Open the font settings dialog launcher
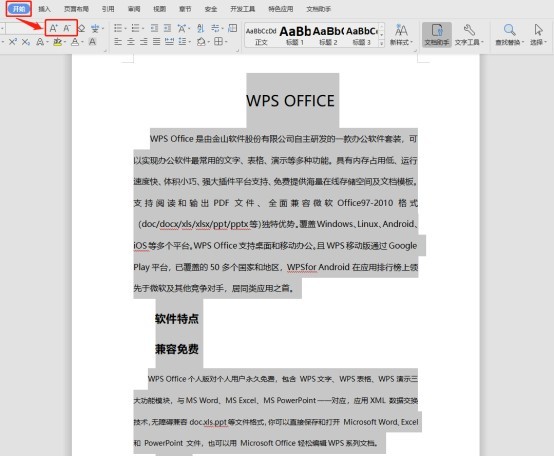This screenshot has width=554, height=456. pyautogui.click(x=105, y=51)
